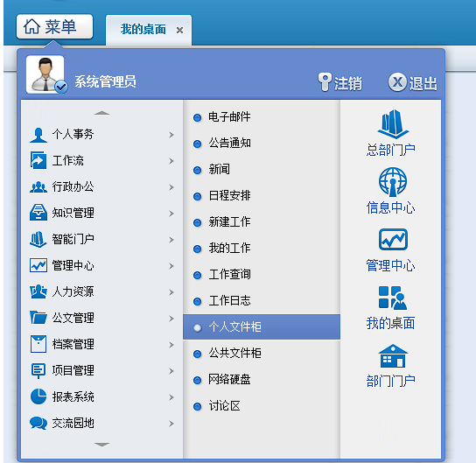
Task: Click the 注销 key icon
Action: [x=325, y=82]
